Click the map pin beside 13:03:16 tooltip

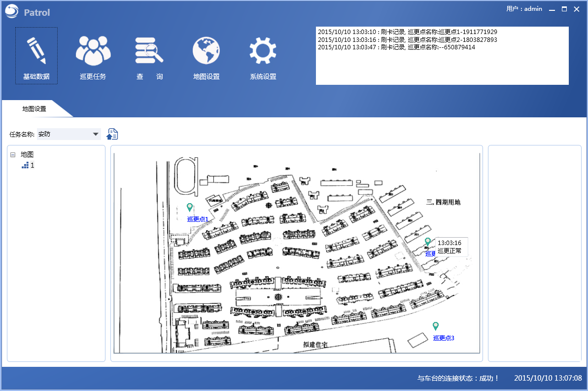click(x=428, y=242)
